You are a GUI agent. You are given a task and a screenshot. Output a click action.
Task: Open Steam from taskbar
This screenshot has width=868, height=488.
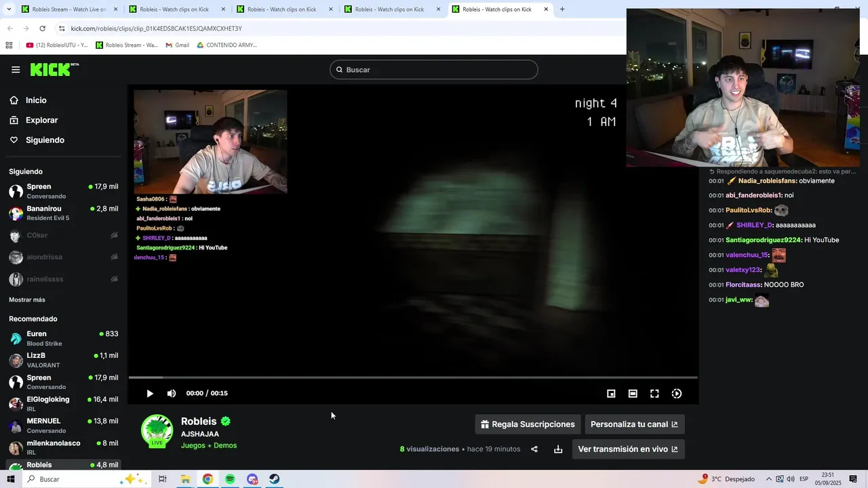coord(274,479)
